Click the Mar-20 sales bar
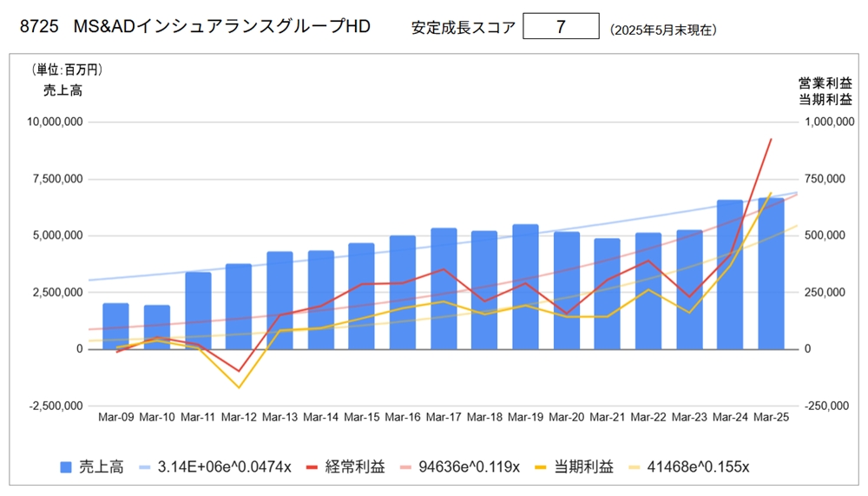Screen dimensions: 868x496 [x=566, y=290]
